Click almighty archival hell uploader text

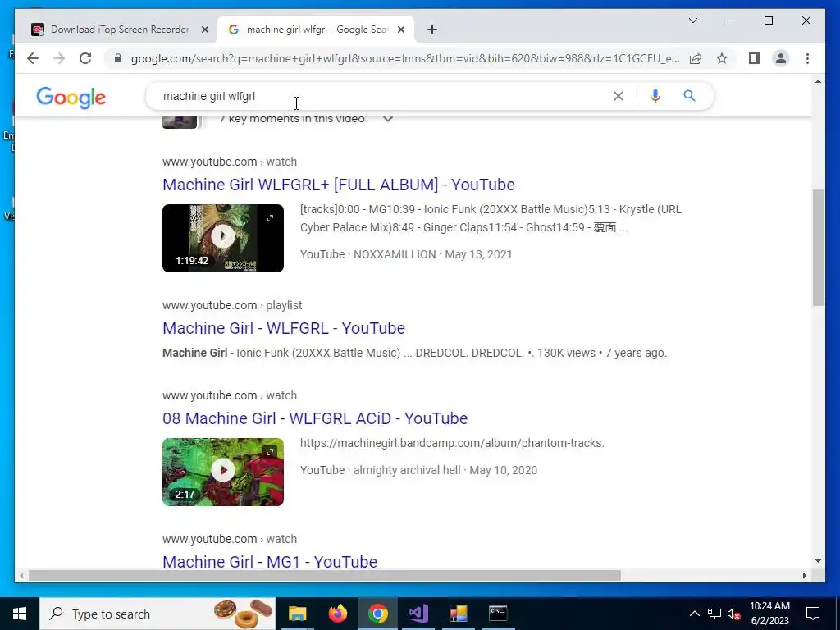tap(407, 470)
